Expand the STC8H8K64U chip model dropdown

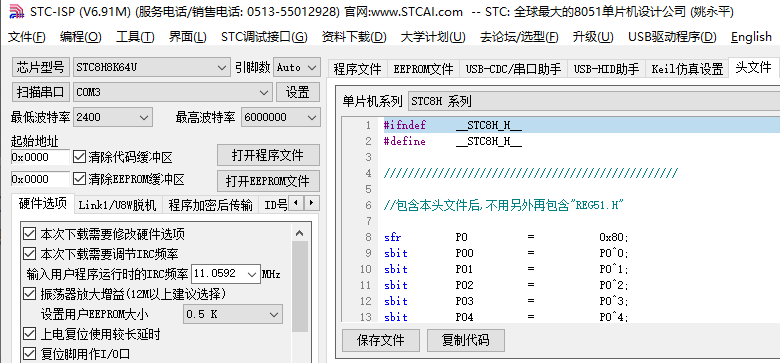(221, 67)
